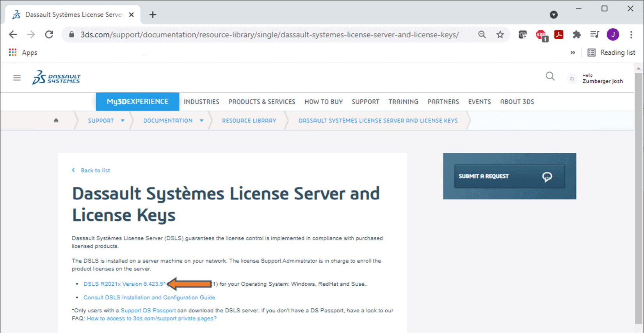644x333 pixels.
Task: Click the Dassault Systèmes logo
Action: pos(56,77)
